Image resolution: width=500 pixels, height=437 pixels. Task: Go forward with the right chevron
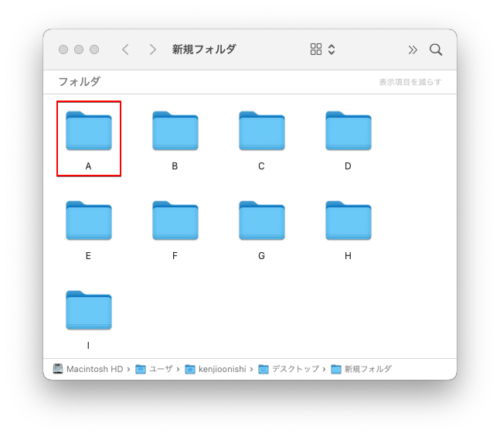(x=153, y=50)
